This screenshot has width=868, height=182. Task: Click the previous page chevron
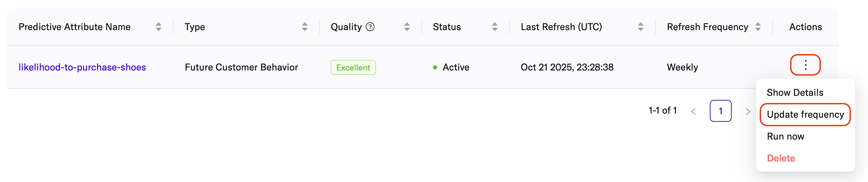(693, 112)
